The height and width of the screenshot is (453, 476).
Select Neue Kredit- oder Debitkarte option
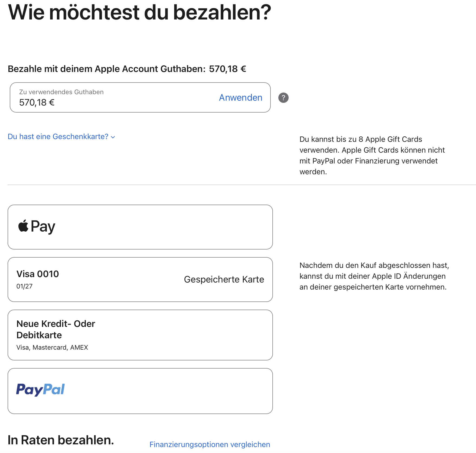[x=140, y=335]
